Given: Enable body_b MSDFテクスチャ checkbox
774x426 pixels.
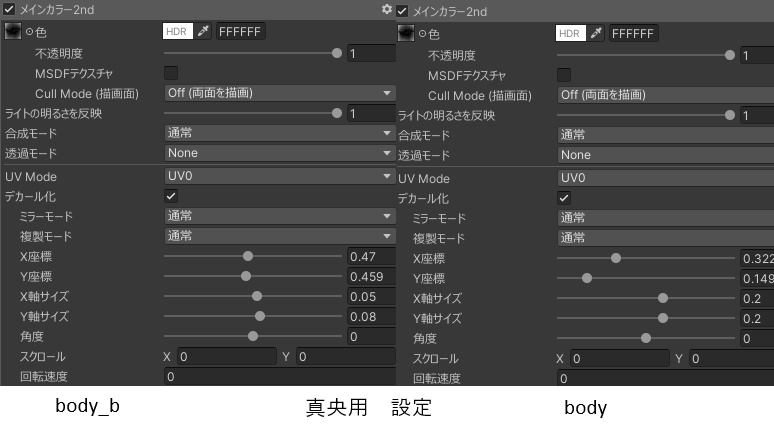Looking at the screenshot, I should coord(171,73).
